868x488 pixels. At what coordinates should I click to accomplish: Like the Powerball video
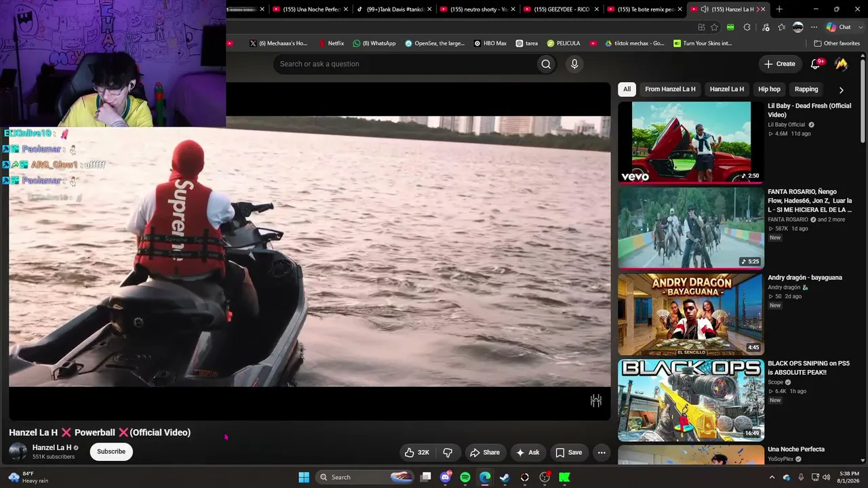pos(417,452)
